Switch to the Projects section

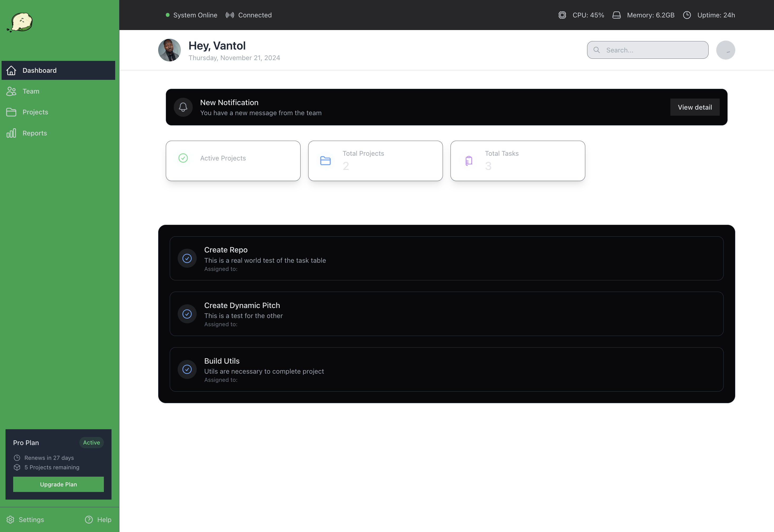35,112
